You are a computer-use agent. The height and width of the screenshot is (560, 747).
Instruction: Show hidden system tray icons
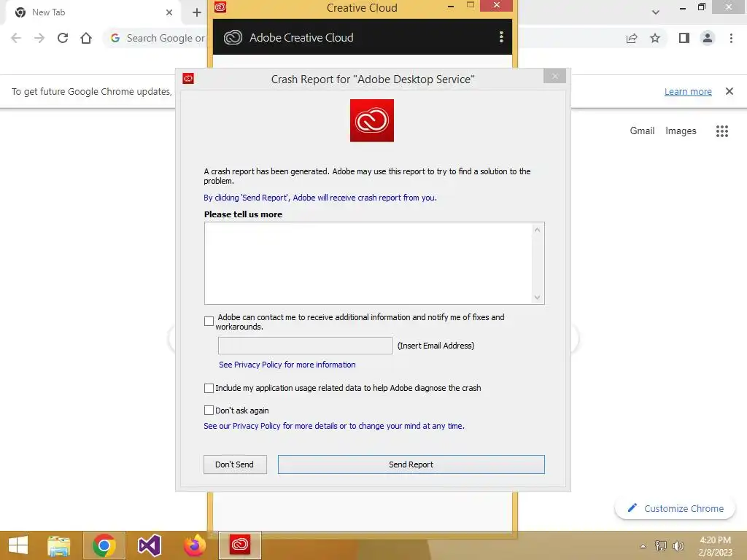tap(643, 546)
